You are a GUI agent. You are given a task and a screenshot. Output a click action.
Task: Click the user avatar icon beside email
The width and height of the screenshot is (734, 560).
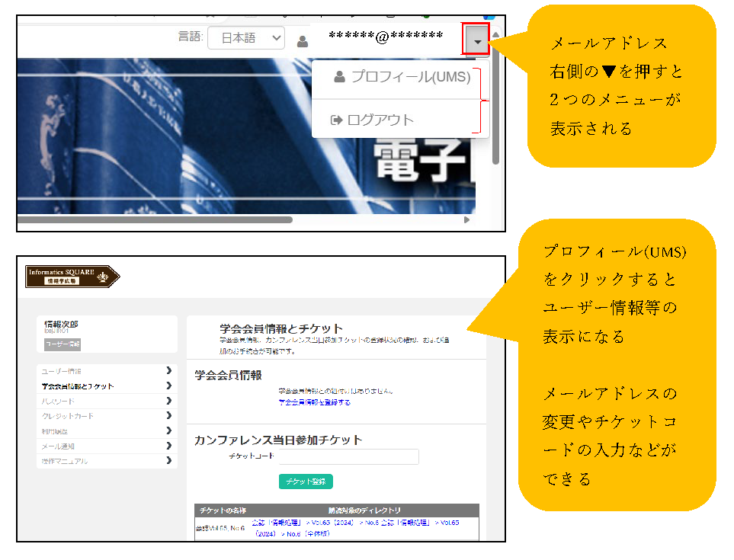click(x=303, y=41)
